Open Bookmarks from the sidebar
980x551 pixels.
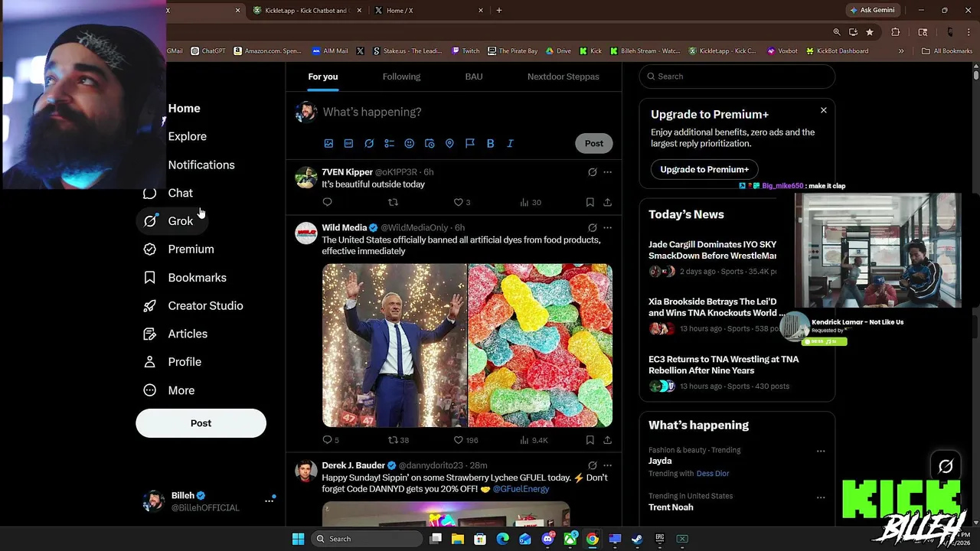[x=185, y=278]
